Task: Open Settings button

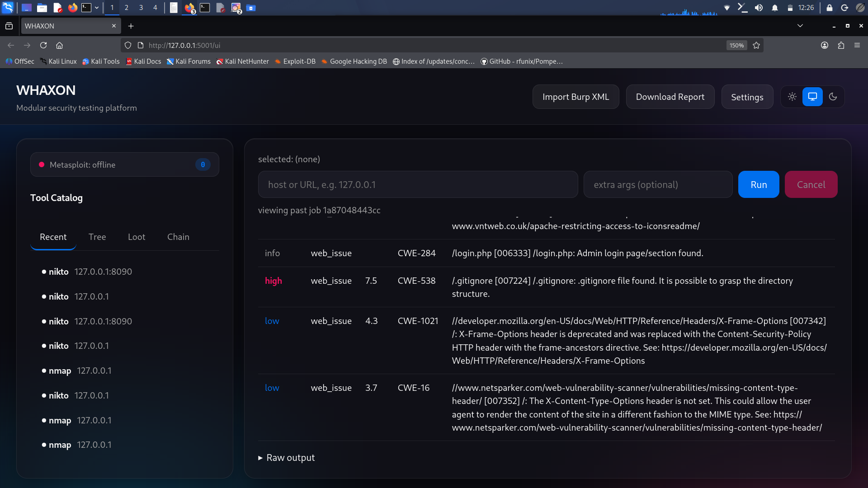Action: click(747, 97)
